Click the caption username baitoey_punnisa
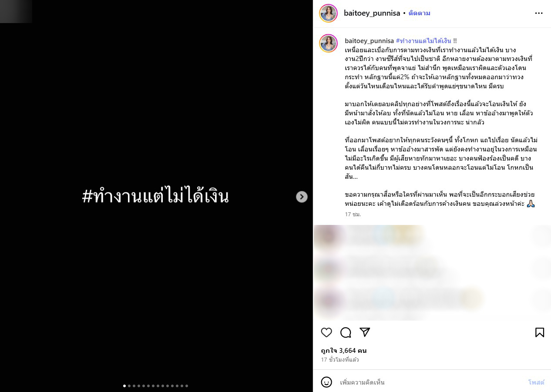This screenshot has height=392, width=551. (x=370, y=41)
